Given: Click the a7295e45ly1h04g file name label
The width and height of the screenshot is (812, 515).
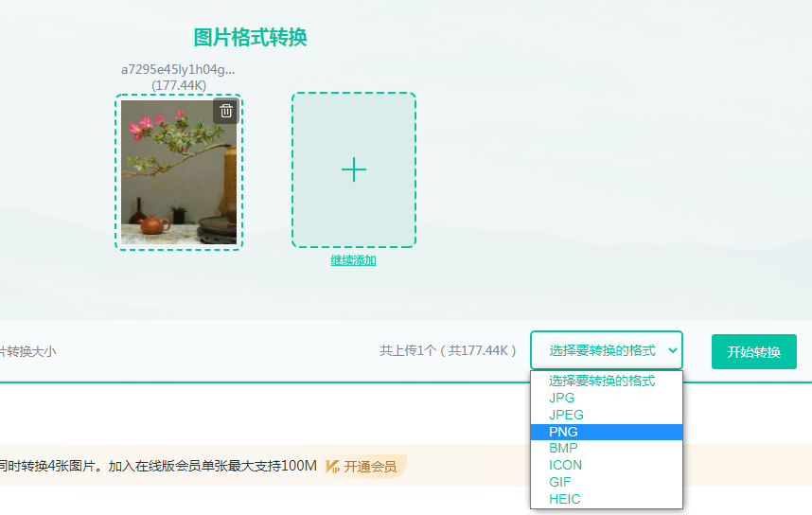Looking at the screenshot, I should click(178, 69).
